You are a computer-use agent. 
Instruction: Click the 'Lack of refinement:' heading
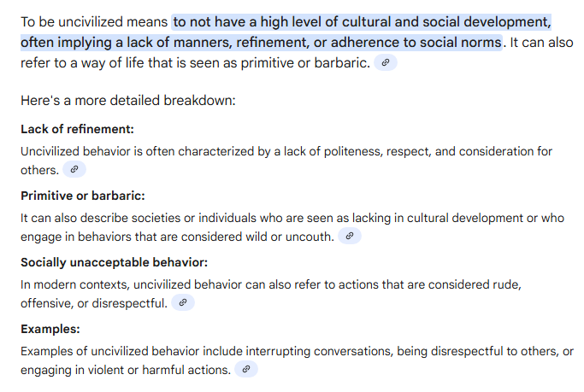click(77, 129)
